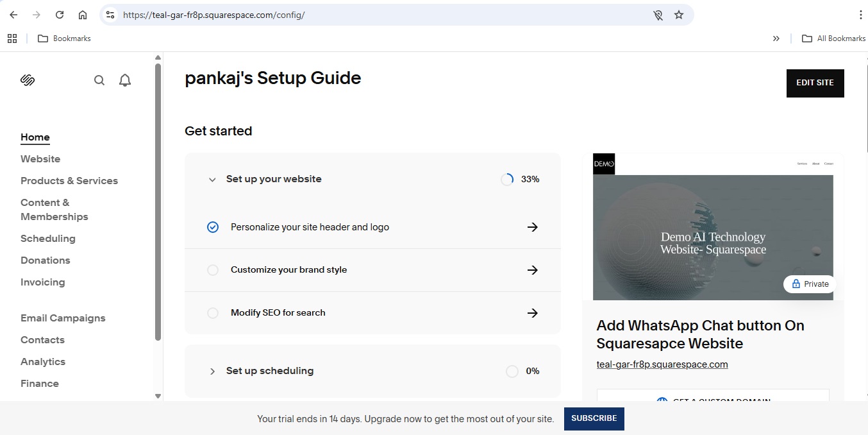868x435 pixels.
Task: Click the 33% progress ring
Action: tap(507, 180)
